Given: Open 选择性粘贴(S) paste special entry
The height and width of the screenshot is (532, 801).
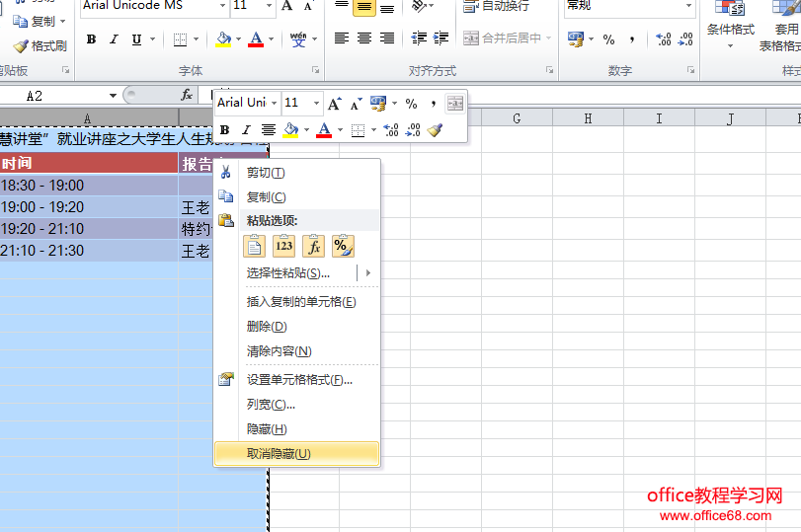Looking at the screenshot, I should (x=288, y=273).
